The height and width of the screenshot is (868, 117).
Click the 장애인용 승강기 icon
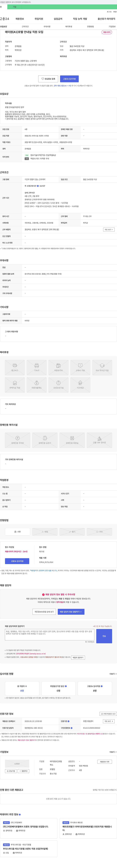45,440
